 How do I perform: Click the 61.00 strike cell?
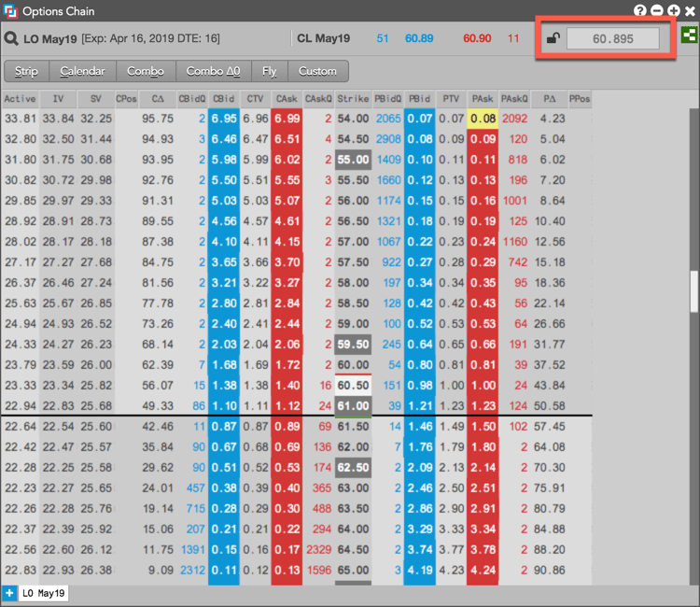(353, 406)
